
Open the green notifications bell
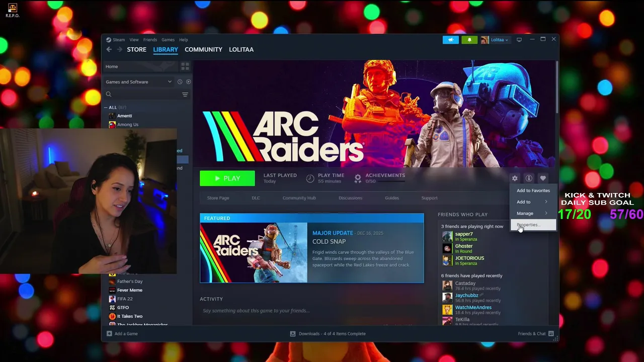click(469, 40)
